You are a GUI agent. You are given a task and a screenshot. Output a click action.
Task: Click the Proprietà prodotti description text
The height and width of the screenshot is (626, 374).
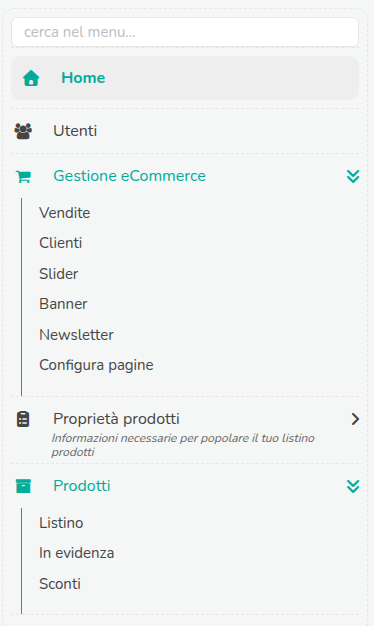[183, 445]
